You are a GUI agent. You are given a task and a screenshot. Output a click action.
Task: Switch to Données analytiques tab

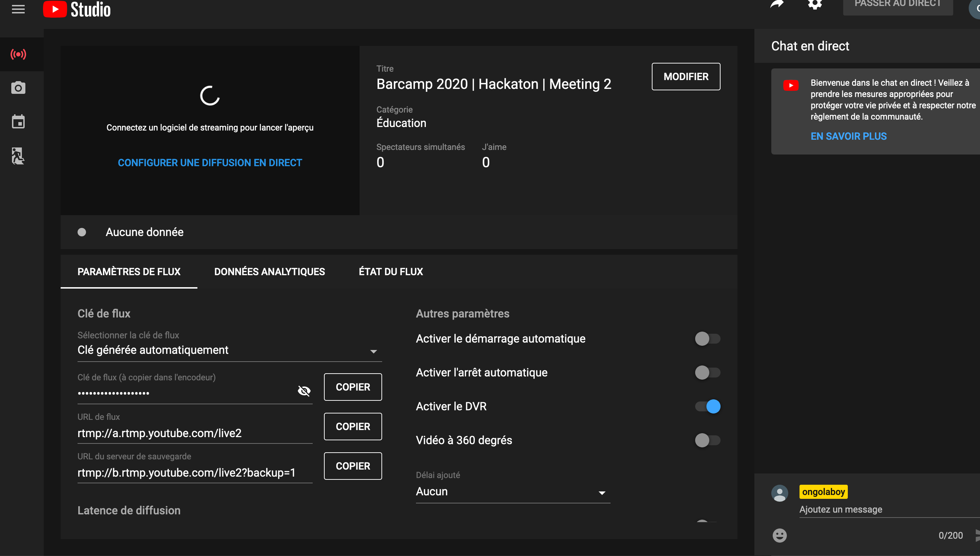click(269, 272)
